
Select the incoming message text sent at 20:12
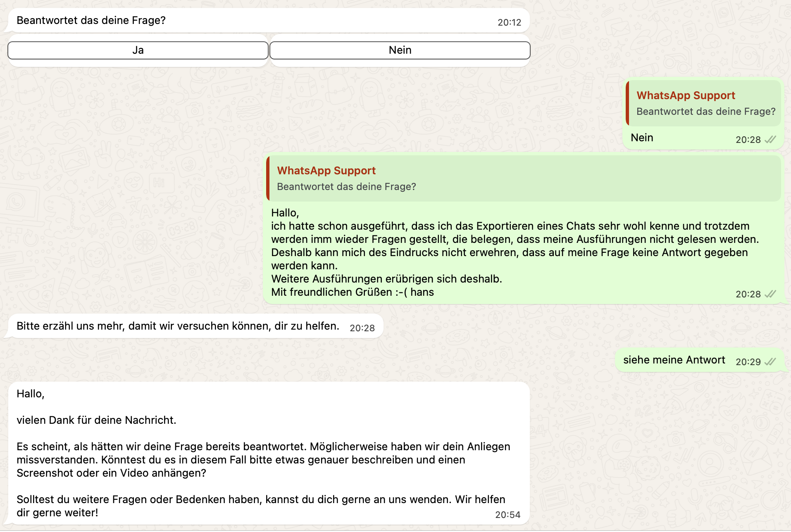click(91, 20)
